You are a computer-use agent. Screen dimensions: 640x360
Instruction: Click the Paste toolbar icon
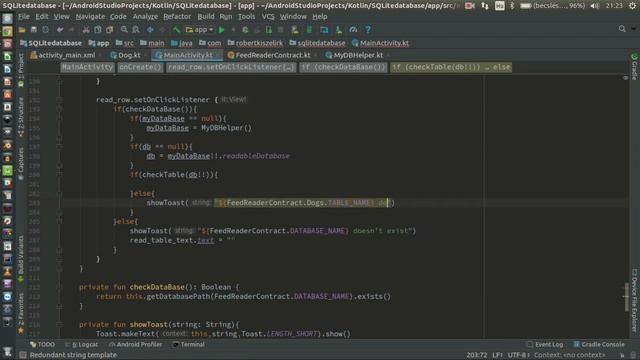pos(109,30)
